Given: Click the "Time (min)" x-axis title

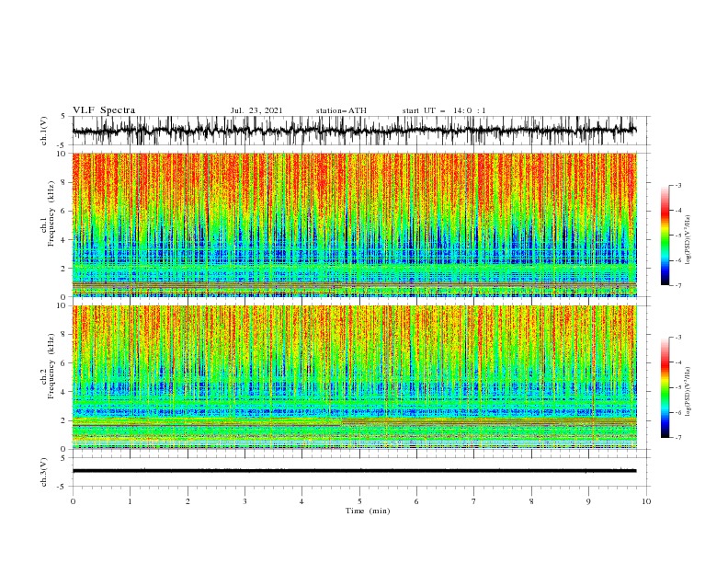Looking at the screenshot, I should [x=368, y=511].
